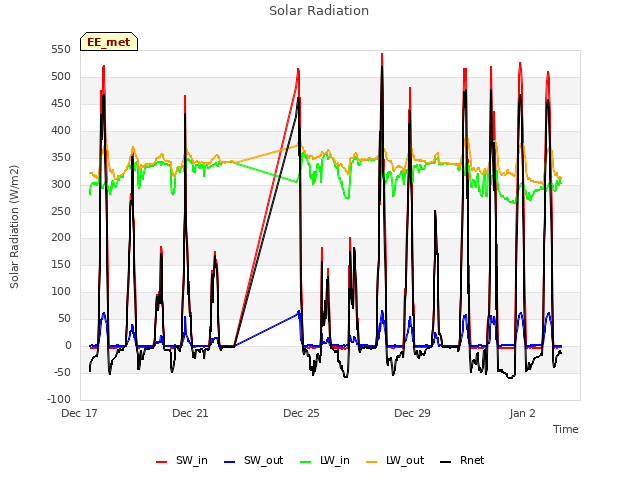Select the EE_met annotation label
The height and width of the screenshot is (480, 640).
pyautogui.click(x=109, y=42)
